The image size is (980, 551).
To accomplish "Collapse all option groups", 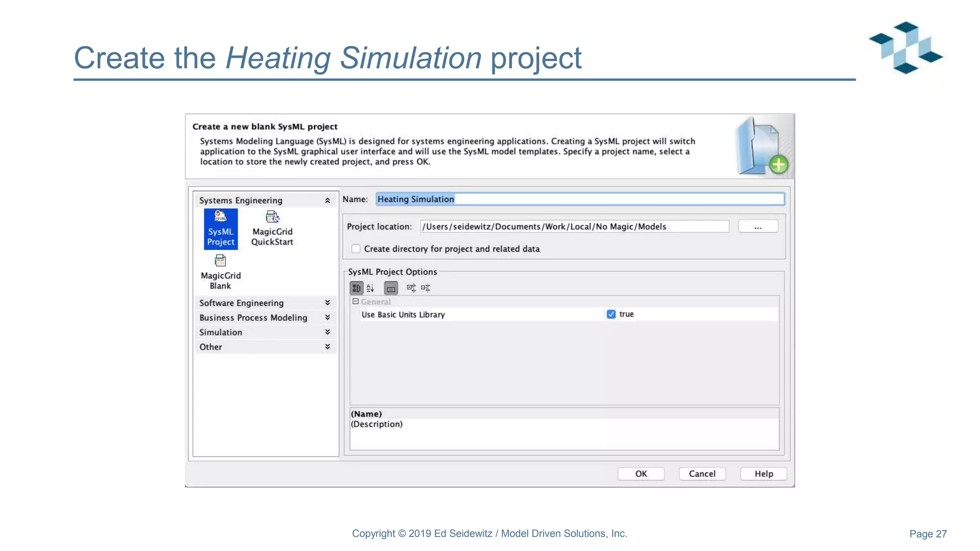I will [x=425, y=288].
